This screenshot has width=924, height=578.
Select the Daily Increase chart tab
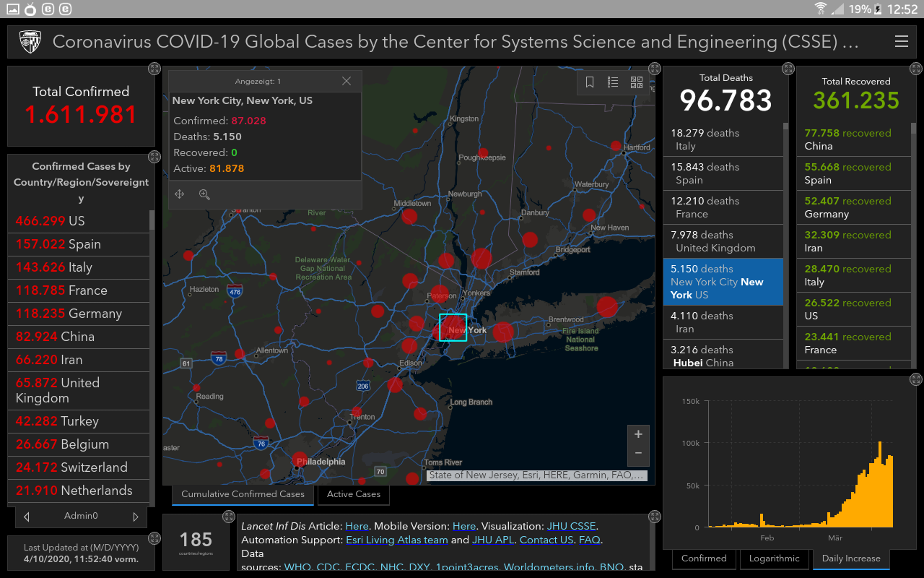pyautogui.click(x=851, y=558)
